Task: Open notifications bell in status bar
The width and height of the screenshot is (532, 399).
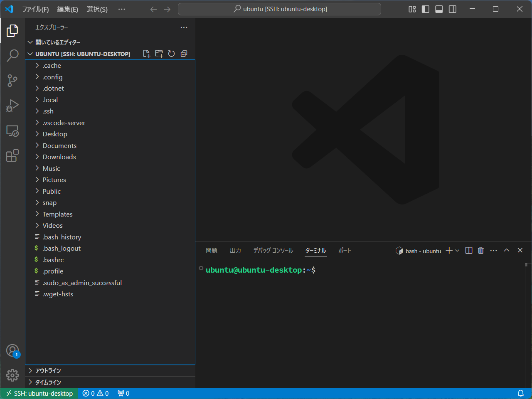Action: 520,393
